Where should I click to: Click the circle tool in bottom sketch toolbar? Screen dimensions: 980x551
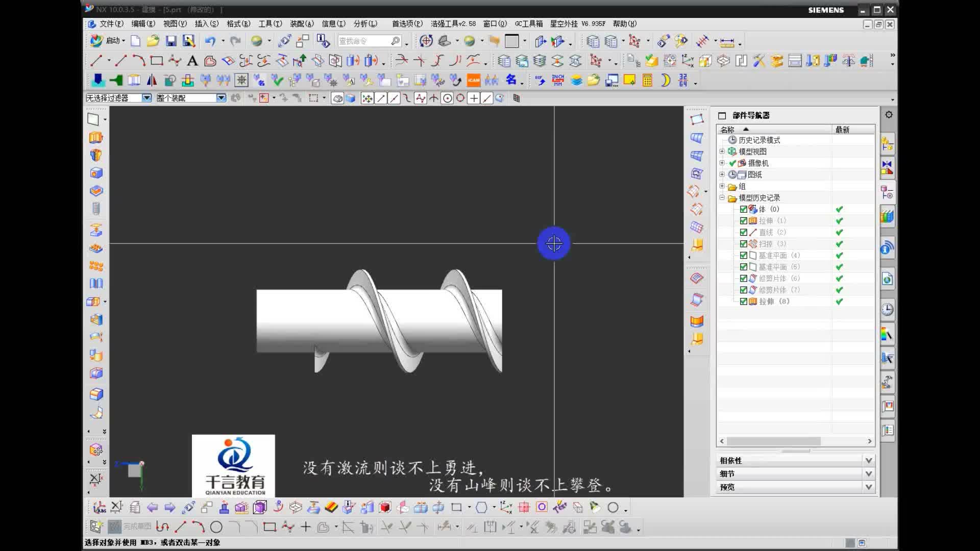click(x=216, y=527)
